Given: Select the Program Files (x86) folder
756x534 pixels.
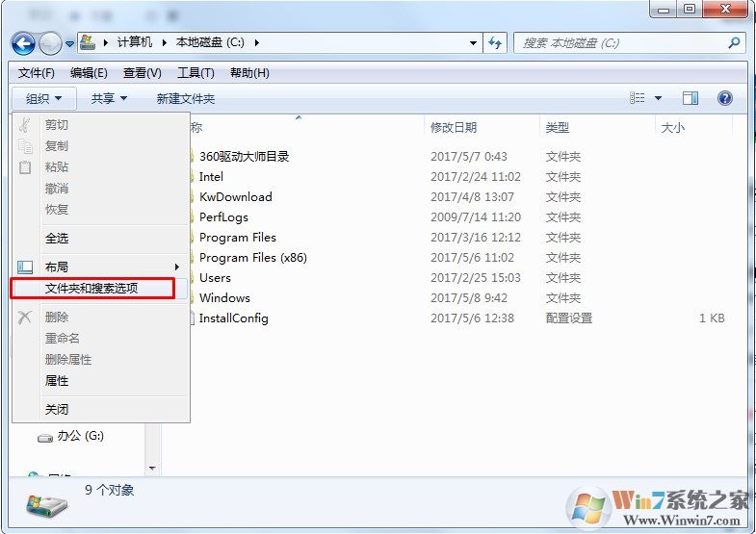Looking at the screenshot, I should 253,258.
